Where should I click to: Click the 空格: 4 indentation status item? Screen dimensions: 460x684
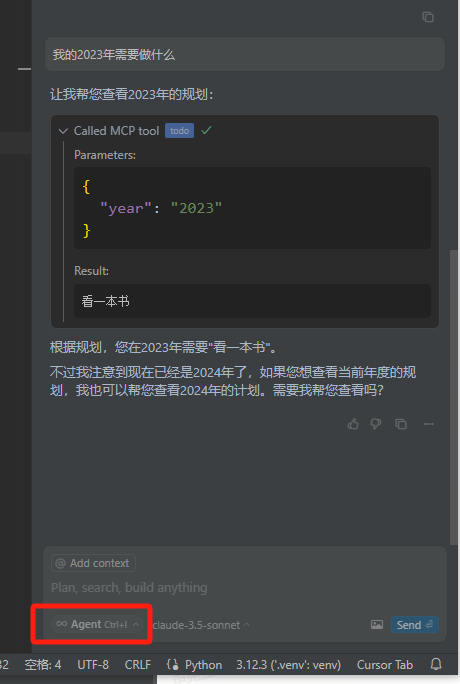[43, 665]
